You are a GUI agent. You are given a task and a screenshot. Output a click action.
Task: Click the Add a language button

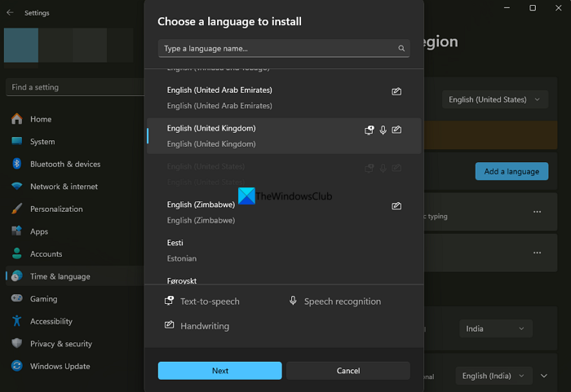pyautogui.click(x=511, y=171)
